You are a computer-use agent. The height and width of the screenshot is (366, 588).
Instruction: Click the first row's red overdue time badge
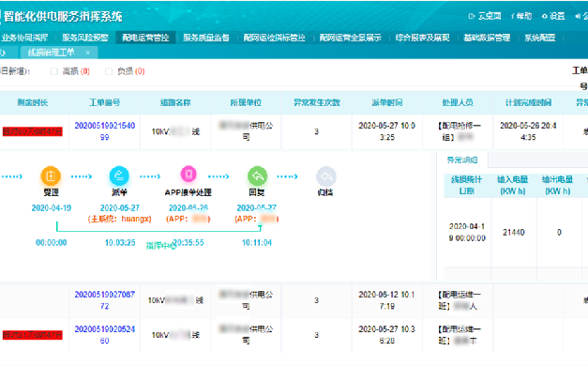(32, 131)
